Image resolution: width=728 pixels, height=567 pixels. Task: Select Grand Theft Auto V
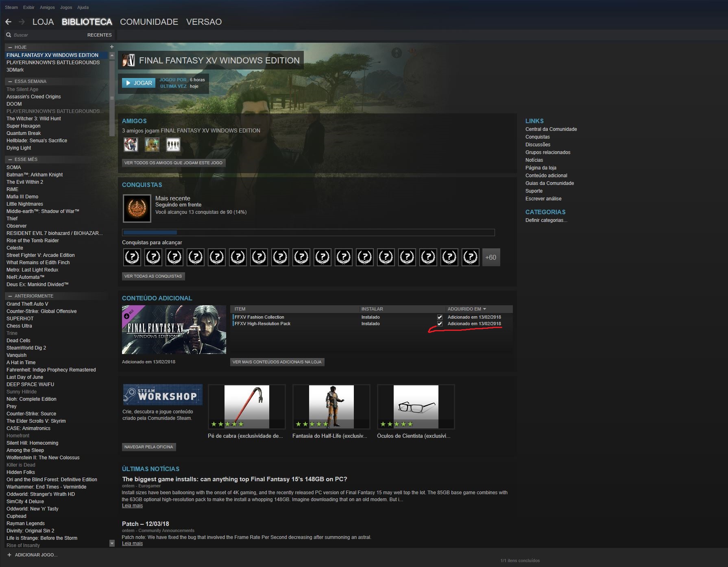click(x=27, y=304)
